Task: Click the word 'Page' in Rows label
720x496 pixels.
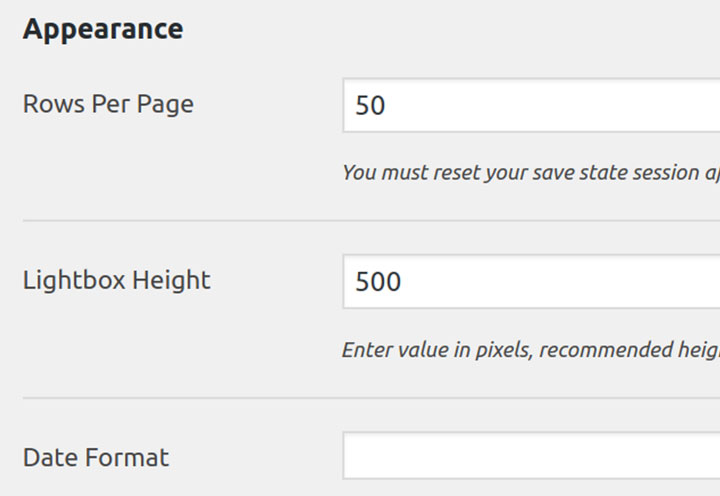Action: 165,105
